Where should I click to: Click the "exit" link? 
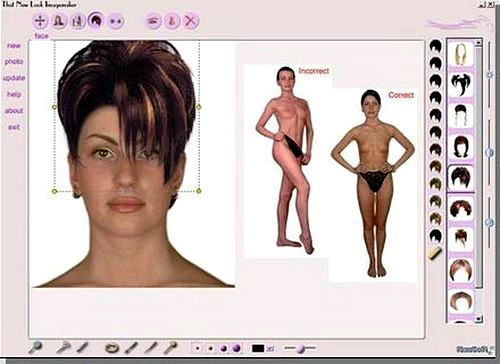coord(14,127)
